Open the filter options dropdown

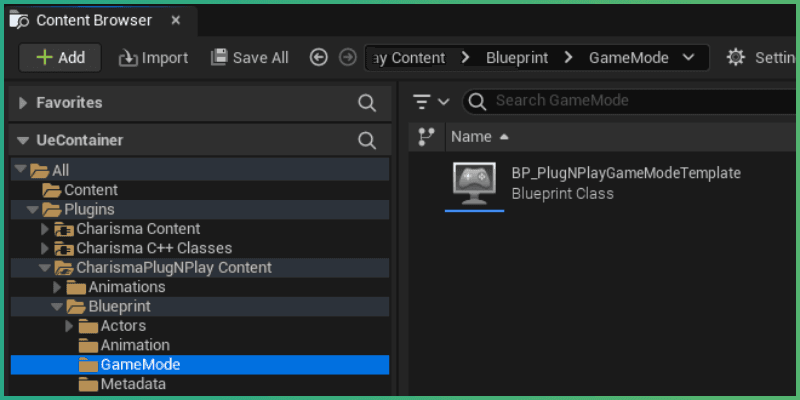pyautogui.click(x=431, y=102)
